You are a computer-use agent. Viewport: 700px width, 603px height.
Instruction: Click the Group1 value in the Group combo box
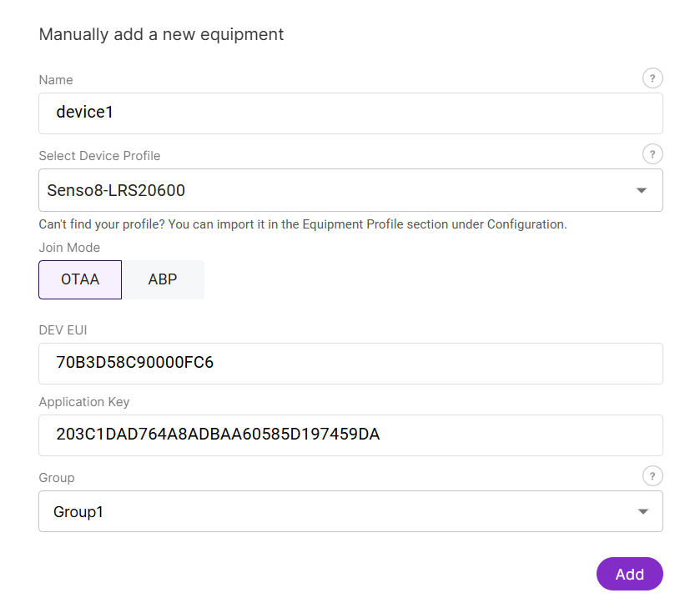(78, 510)
